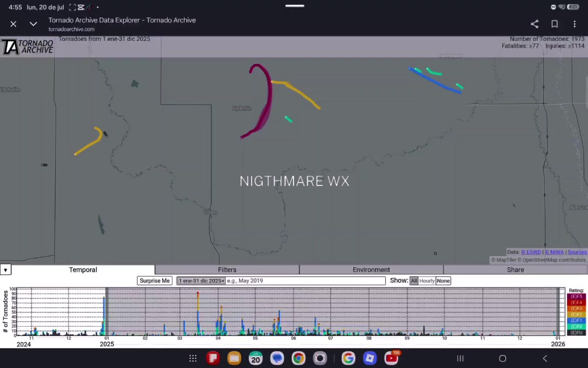Select All in the Show options
588x368 pixels.
coord(413,281)
